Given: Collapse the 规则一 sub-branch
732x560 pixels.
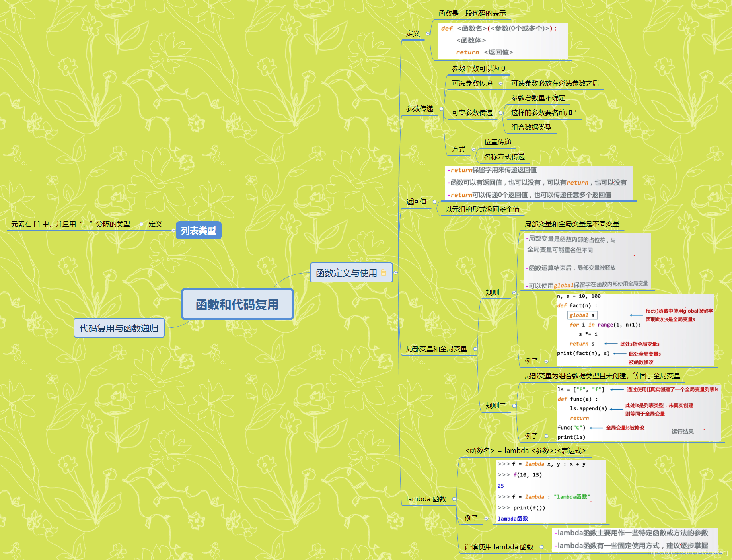Looking at the screenshot, I should pyautogui.click(x=514, y=293).
